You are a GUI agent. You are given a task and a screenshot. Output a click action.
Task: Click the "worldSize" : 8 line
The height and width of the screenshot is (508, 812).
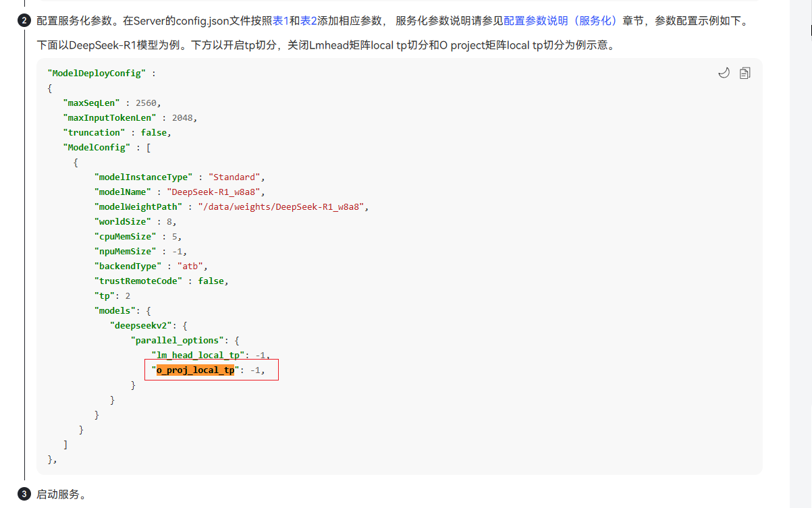click(x=136, y=221)
